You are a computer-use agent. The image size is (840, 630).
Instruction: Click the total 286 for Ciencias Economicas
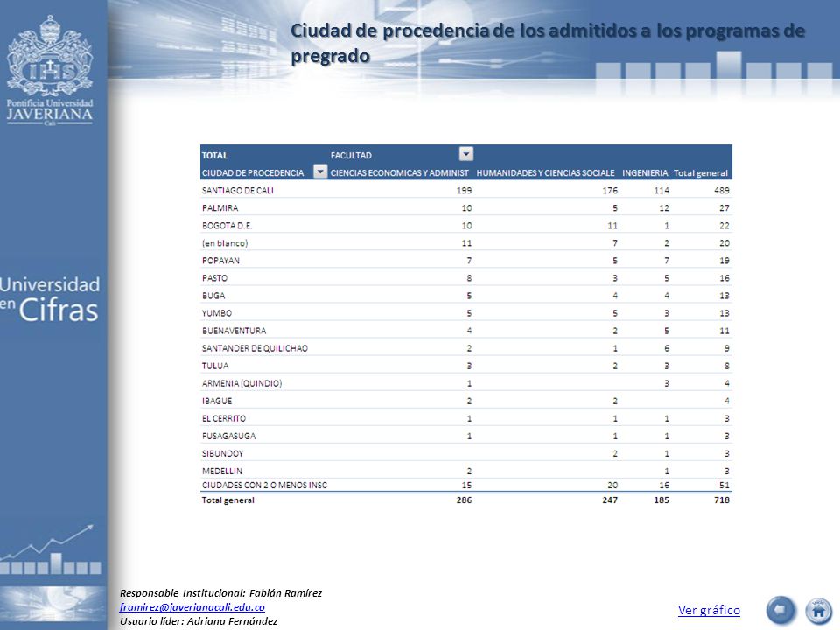(464, 500)
